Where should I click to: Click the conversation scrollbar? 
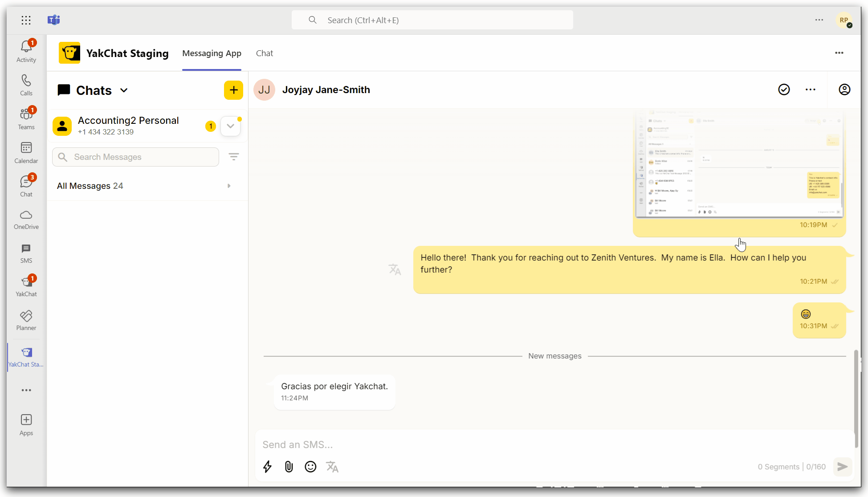click(x=856, y=399)
